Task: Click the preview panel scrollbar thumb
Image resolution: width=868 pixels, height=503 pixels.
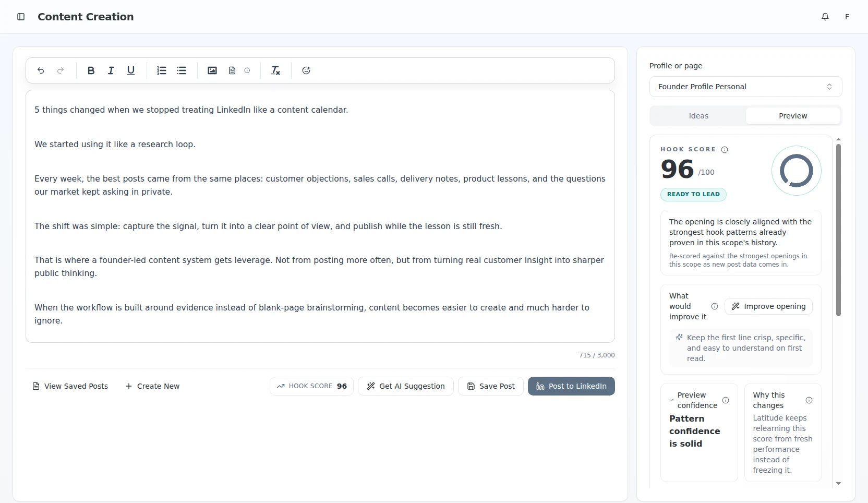Action: point(838,230)
